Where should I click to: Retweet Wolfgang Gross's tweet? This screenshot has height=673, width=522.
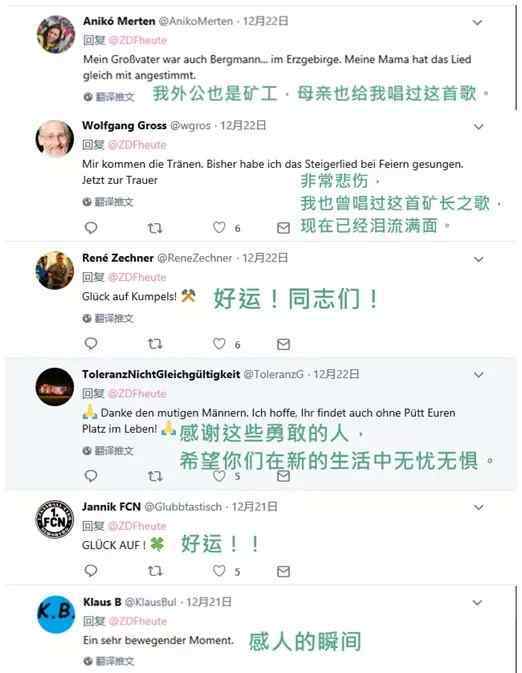point(155,227)
